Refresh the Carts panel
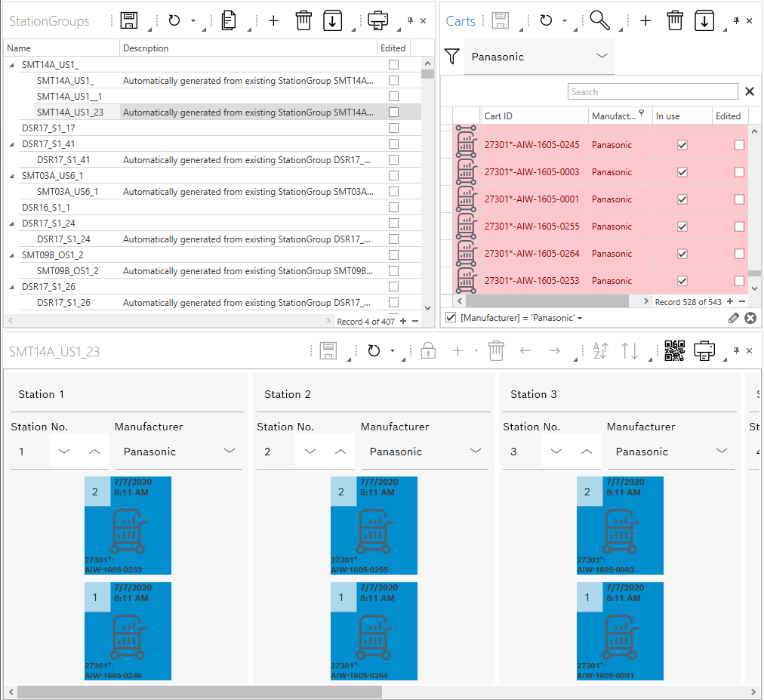 [x=547, y=20]
